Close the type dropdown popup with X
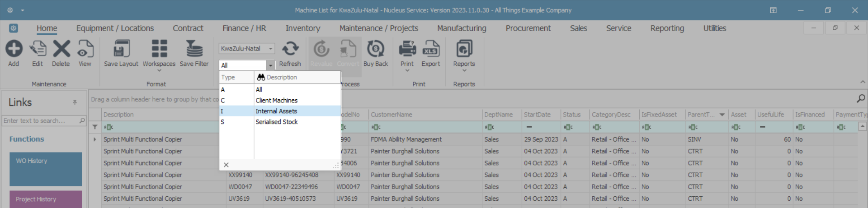The width and height of the screenshot is (868, 208). pyautogui.click(x=226, y=165)
